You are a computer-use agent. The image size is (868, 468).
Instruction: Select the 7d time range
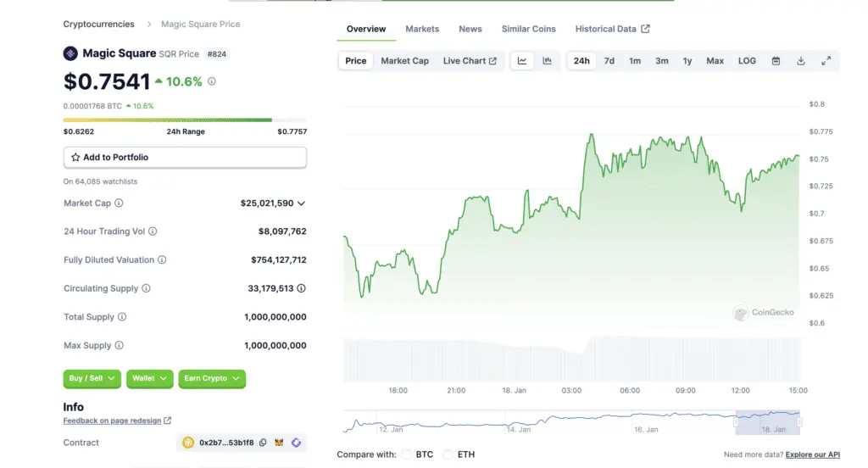[x=609, y=61]
